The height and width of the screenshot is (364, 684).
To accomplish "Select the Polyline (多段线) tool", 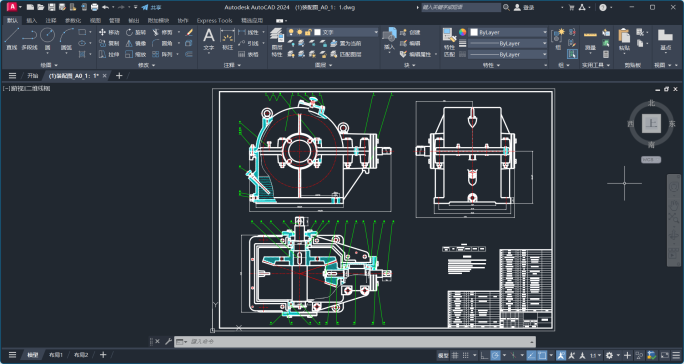I will 29,39.
